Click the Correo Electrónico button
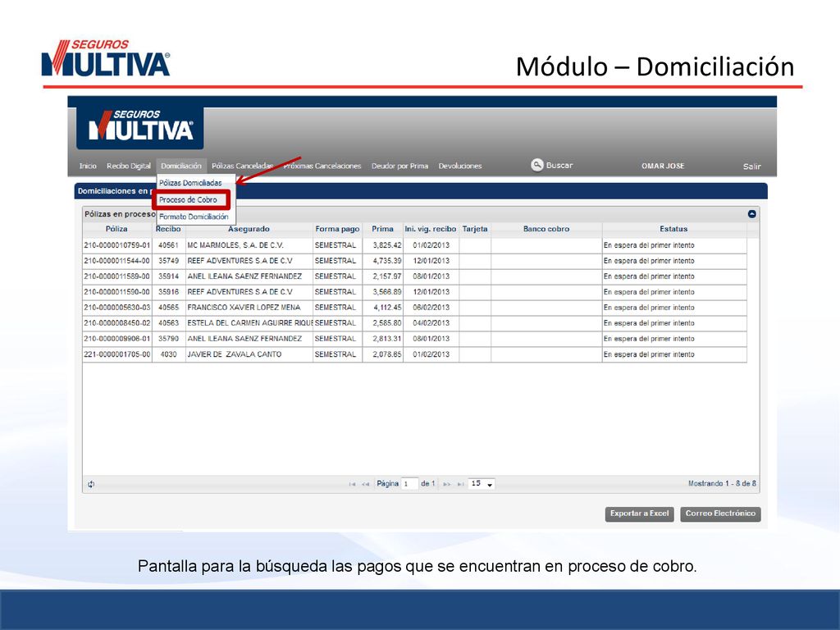 [720, 514]
